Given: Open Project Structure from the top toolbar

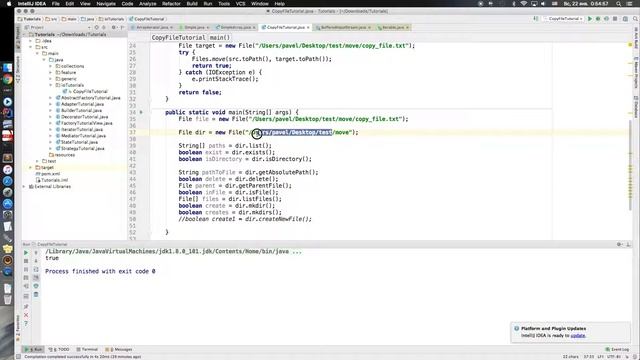Looking at the screenshot, I should 625,19.
